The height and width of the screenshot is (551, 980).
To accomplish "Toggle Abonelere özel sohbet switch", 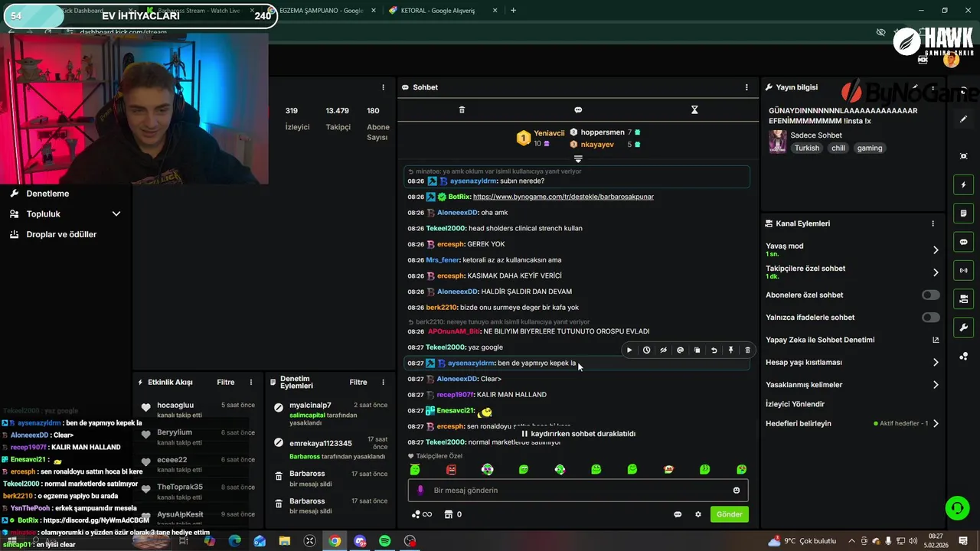I will coord(931,295).
